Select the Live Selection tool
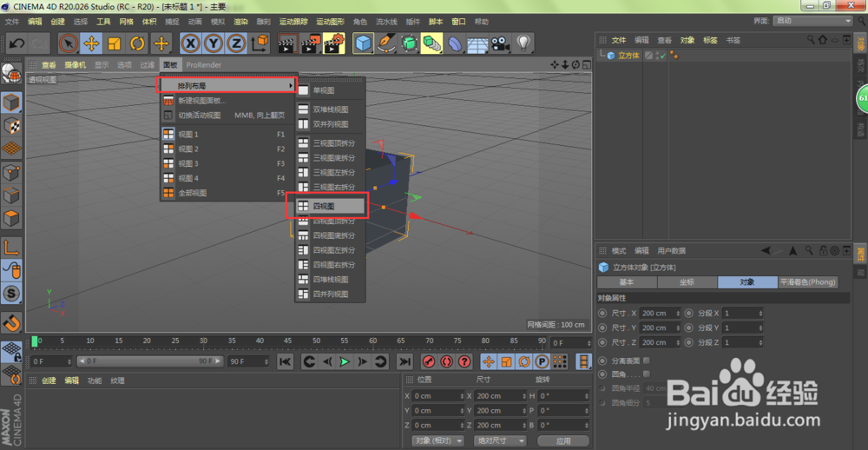This screenshot has width=868, height=450. 69,43
